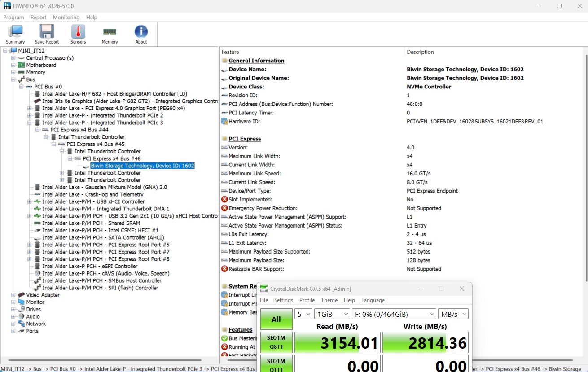The height and width of the screenshot is (372, 588).
Task: Open the Monitoring menu
Action: (x=66, y=17)
